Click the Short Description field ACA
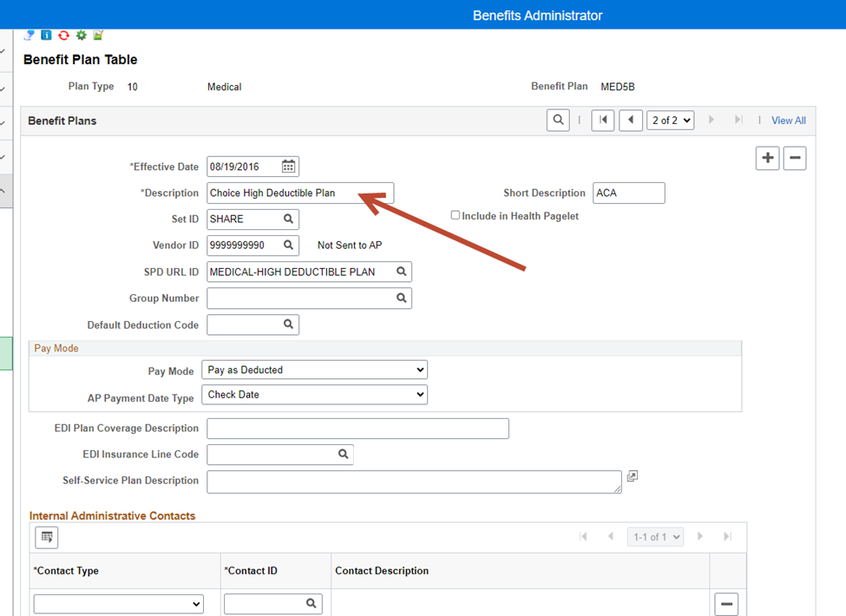Image resolution: width=846 pixels, height=616 pixels. (x=629, y=193)
